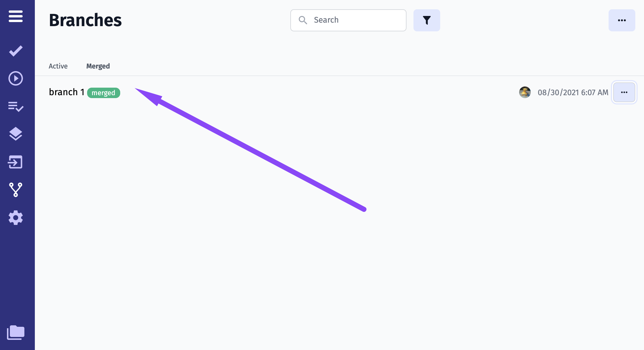Open the hamburger navigation menu
Viewport: 644px width, 350px height.
pyautogui.click(x=16, y=16)
